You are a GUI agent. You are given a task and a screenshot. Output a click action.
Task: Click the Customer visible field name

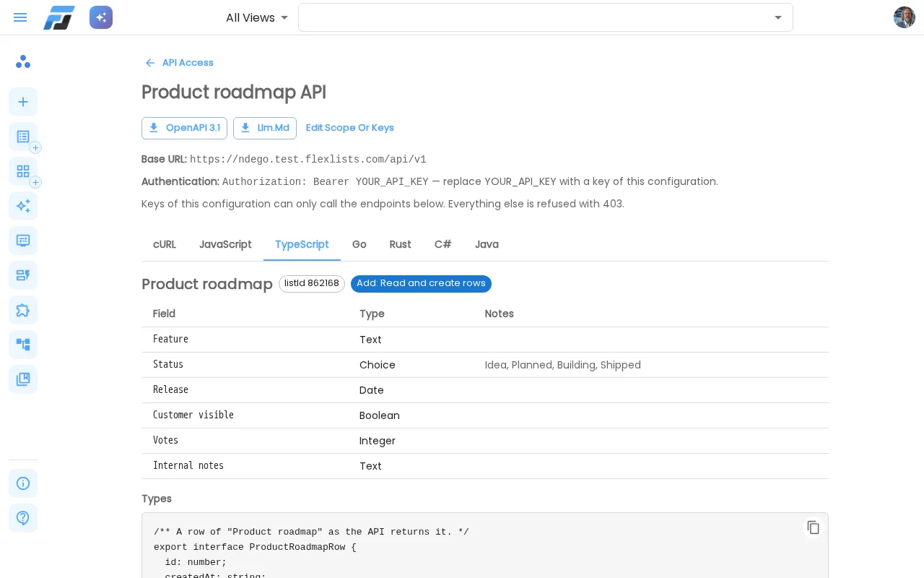click(x=193, y=415)
